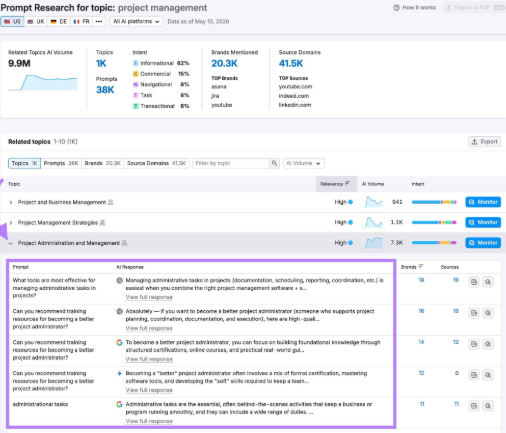Screen dimensions: 506x433
Task: Open the All AI platforms dropdown
Action: (x=136, y=21)
